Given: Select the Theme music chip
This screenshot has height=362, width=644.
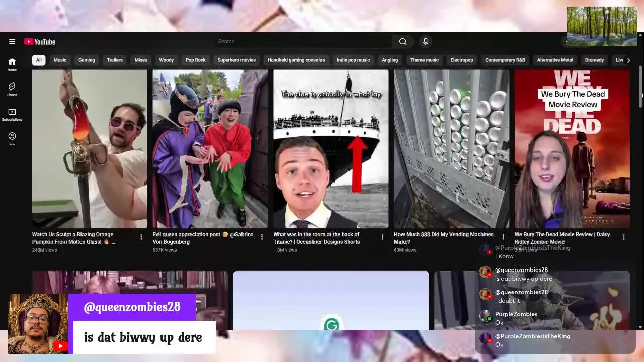Looking at the screenshot, I should coord(424,60).
